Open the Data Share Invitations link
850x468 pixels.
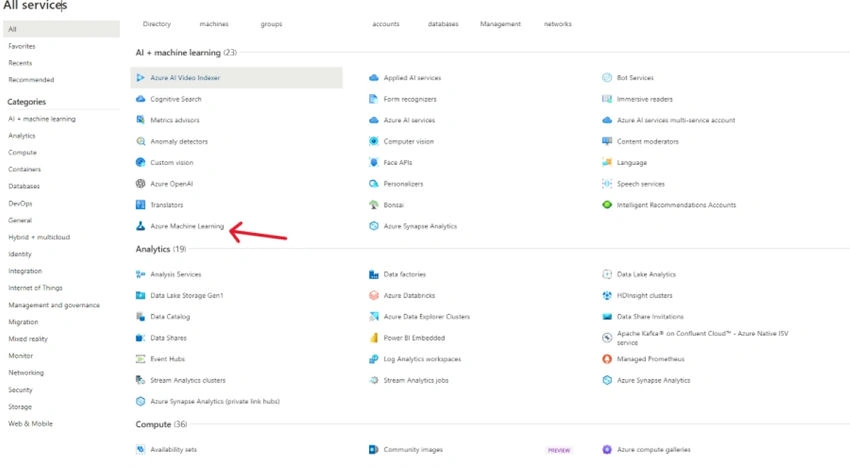[650, 317]
